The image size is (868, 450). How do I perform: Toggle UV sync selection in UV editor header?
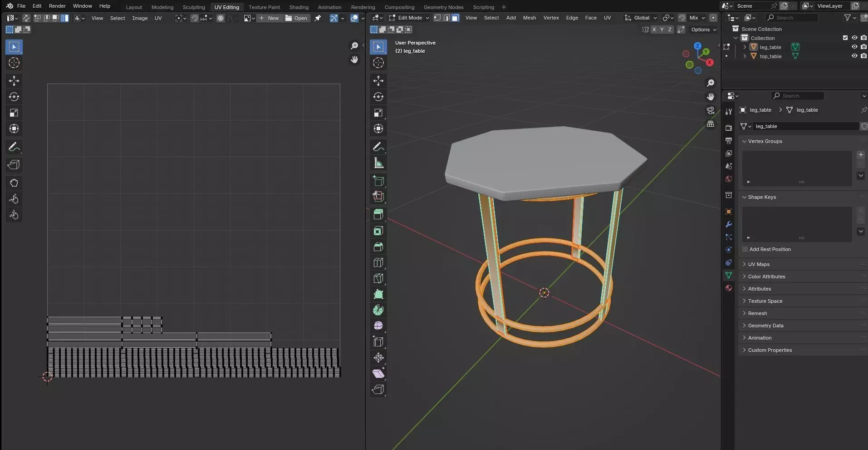pyautogui.click(x=26, y=18)
